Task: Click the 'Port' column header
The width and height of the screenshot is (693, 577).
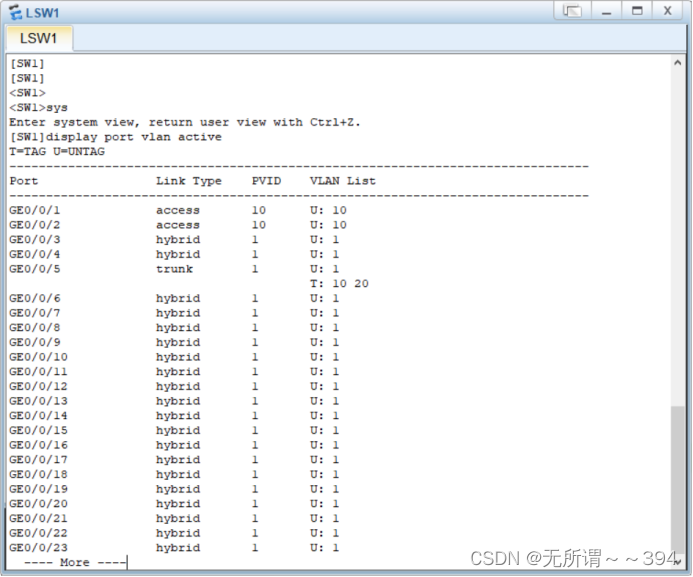Action: pyautogui.click(x=24, y=181)
